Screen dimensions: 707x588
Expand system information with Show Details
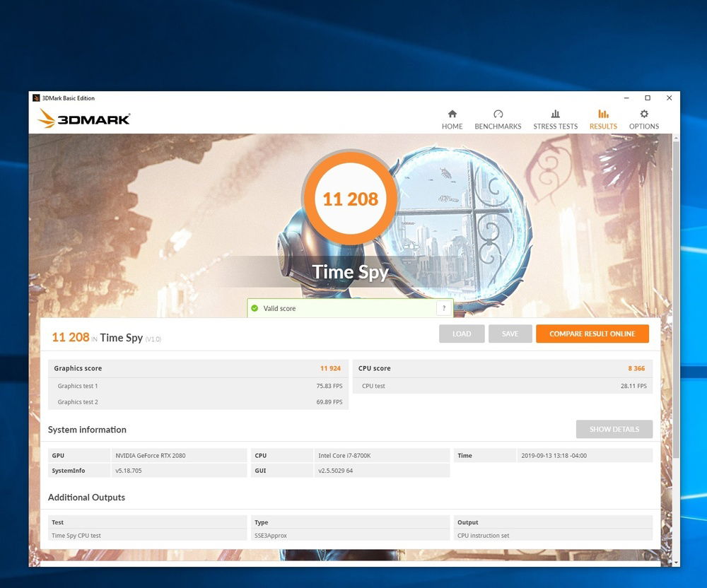pos(614,429)
